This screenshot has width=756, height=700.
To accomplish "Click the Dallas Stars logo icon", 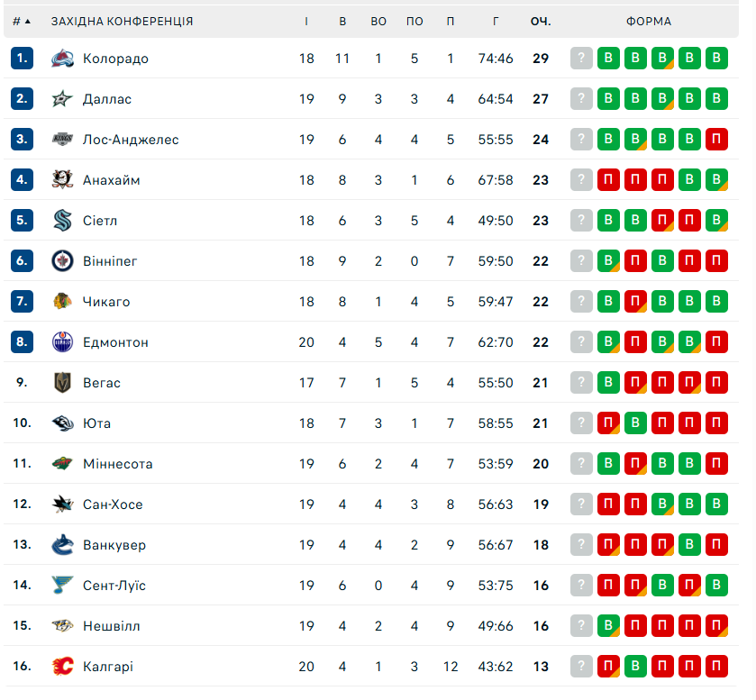I will (x=61, y=99).
